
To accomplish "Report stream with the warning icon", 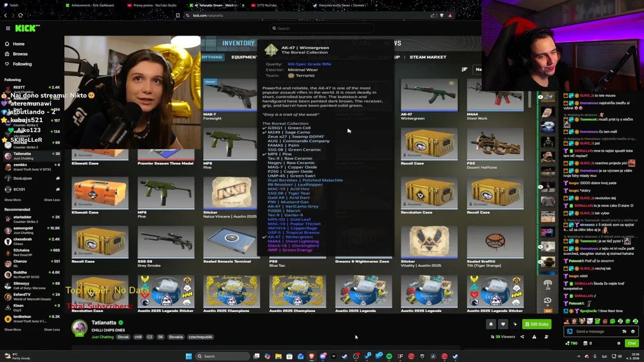I will pyautogui.click(x=534, y=337).
